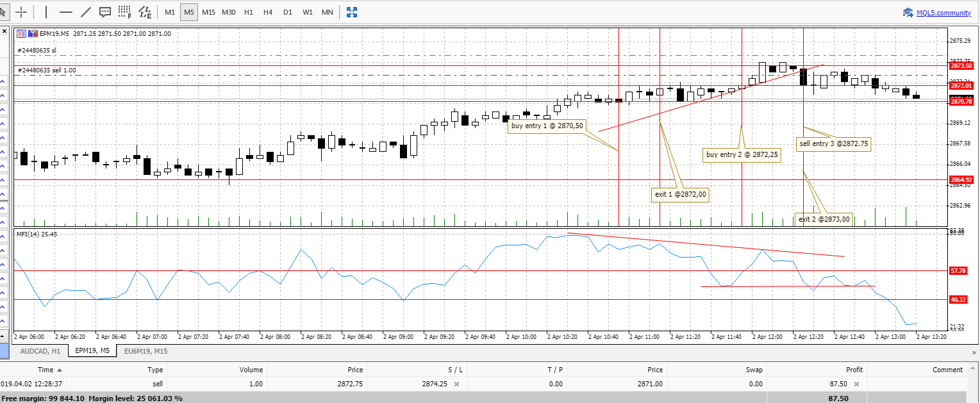This screenshot has width=980, height=403.
Task: Switch chart to W1 timeframe
Action: click(308, 12)
